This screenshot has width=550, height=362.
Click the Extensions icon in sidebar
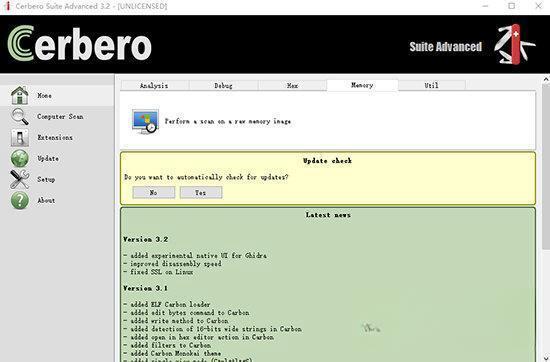coord(20,138)
